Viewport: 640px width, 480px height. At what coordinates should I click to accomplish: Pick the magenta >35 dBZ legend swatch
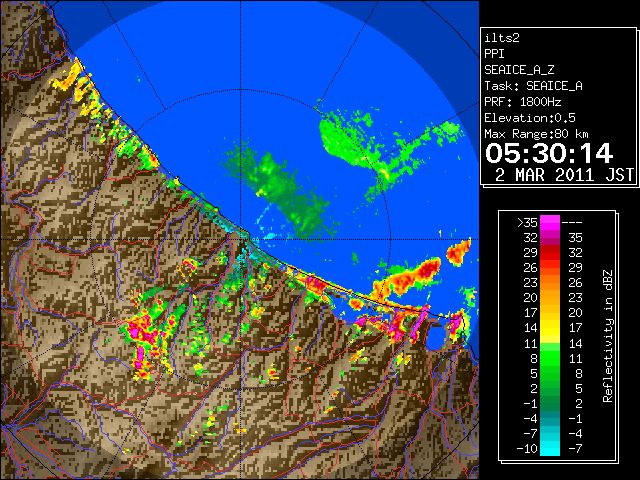tap(550, 222)
